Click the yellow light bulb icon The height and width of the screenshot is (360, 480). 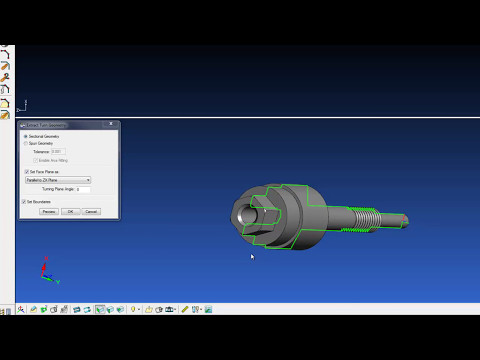coord(133,309)
